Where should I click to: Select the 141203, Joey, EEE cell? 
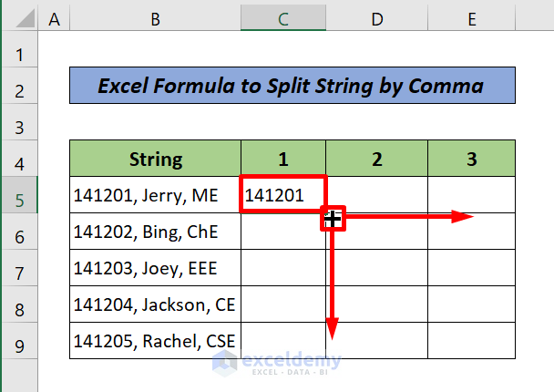point(155,269)
